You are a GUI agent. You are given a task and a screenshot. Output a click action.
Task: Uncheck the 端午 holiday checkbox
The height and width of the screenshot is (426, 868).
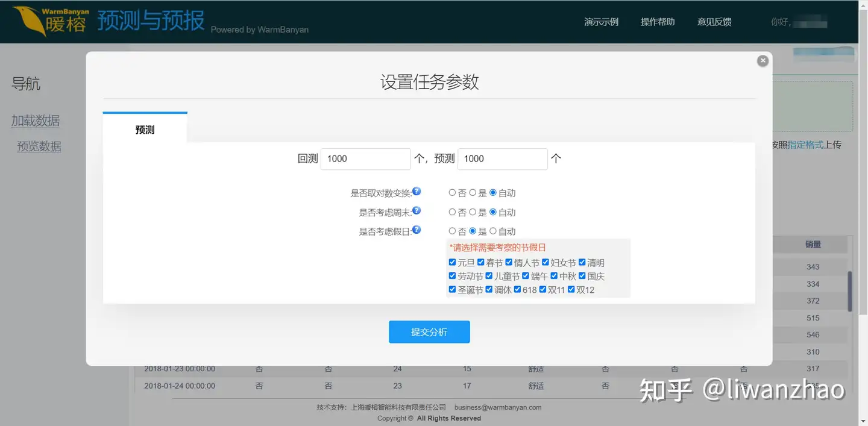point(526,276)
